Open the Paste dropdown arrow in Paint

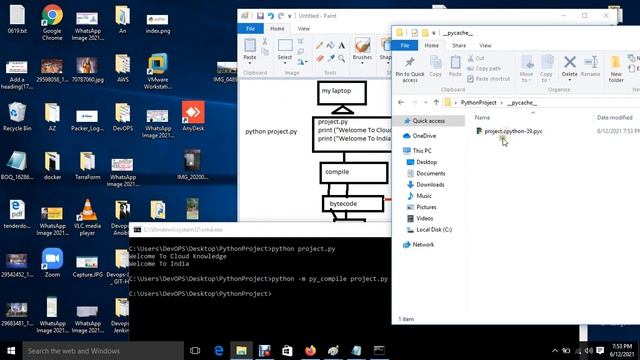point(249,63)
